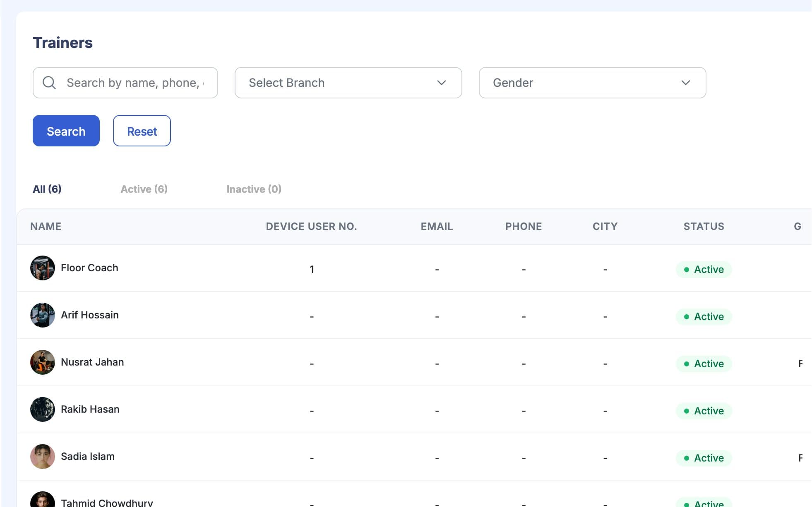Click Sadia Islam's Active status badge
This screenshot has width=812, height=507.
click(x=704, y=458)
